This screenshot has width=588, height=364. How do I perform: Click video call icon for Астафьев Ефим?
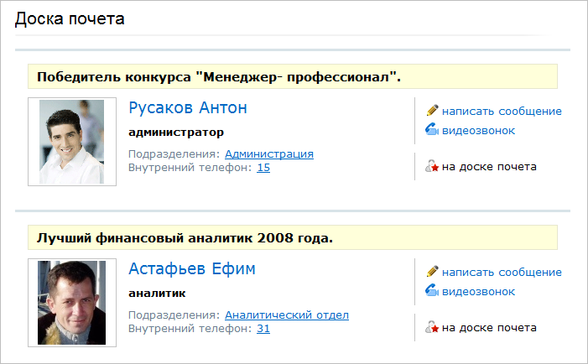pyautogui.click(x=433, y=291)
